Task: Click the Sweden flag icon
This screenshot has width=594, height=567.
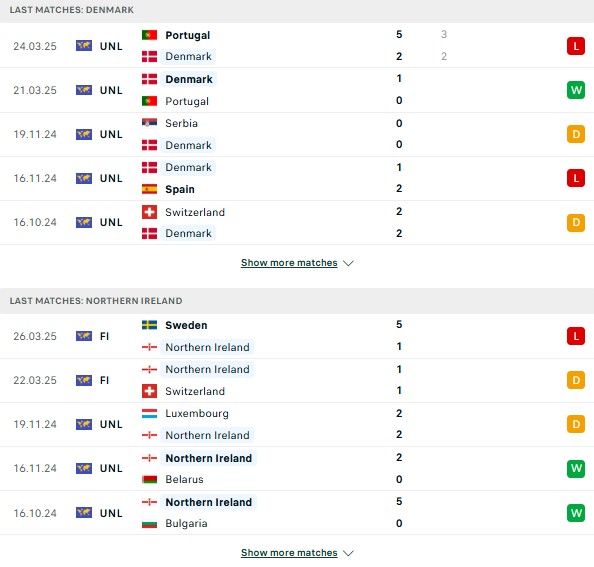Action: click(x=149, y=325)
